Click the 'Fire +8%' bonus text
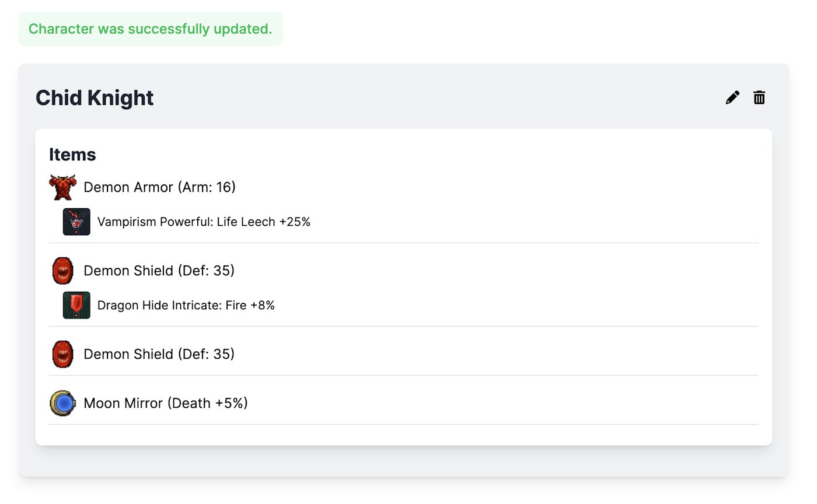 [x=250, y=305]
